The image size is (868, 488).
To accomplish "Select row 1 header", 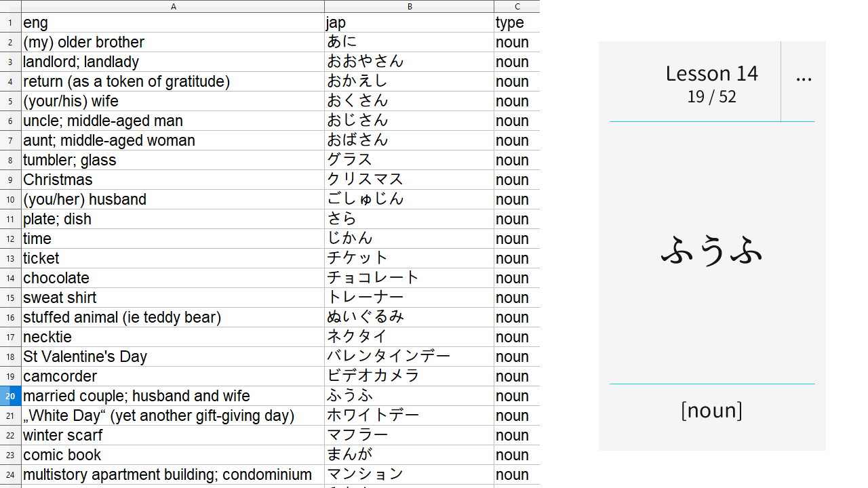I will (11, 22).
